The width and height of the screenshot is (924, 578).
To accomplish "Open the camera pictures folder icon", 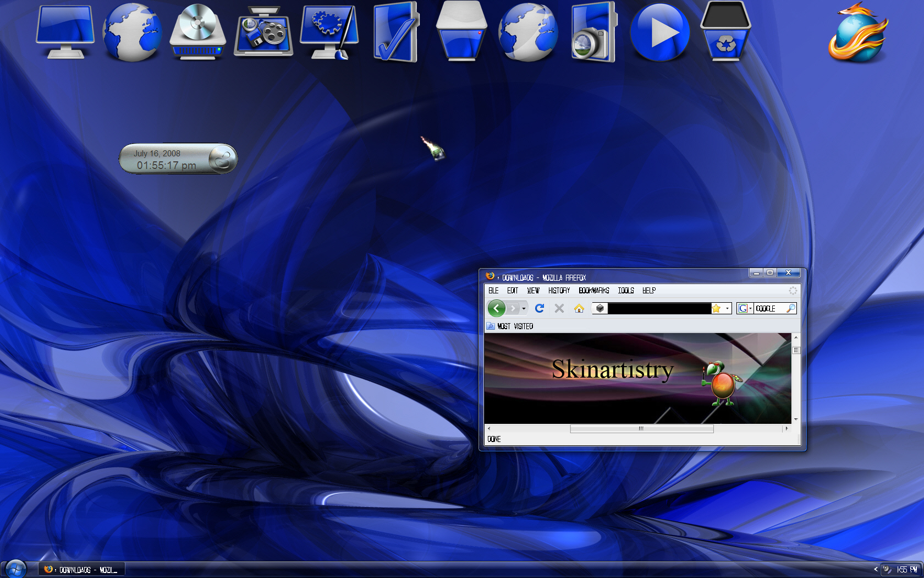I will click(593, 32).
